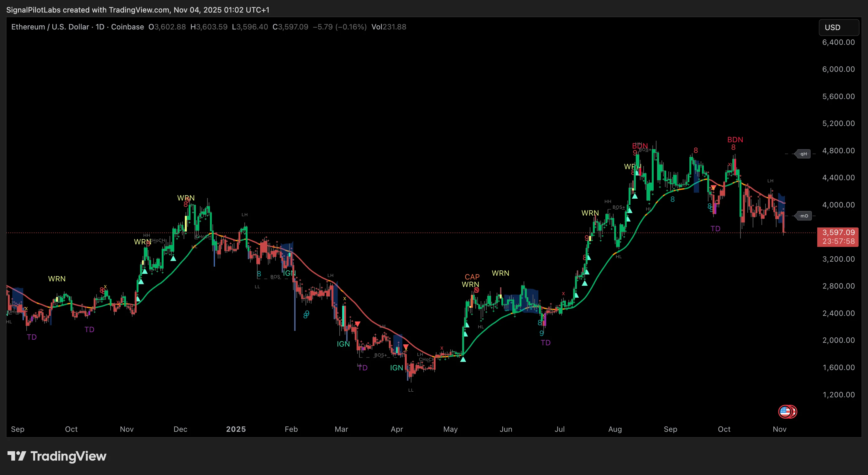Click the purple TD label below the September 2024 candles
This screenshot has height=475, width=868.
[31, 337]
